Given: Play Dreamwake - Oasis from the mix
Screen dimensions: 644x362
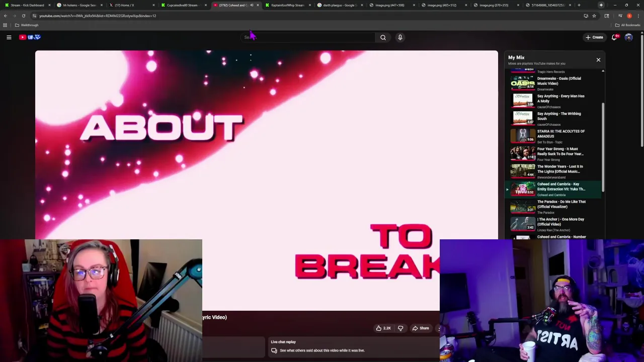Looking at the screenshot, I should tap(553, 83).
